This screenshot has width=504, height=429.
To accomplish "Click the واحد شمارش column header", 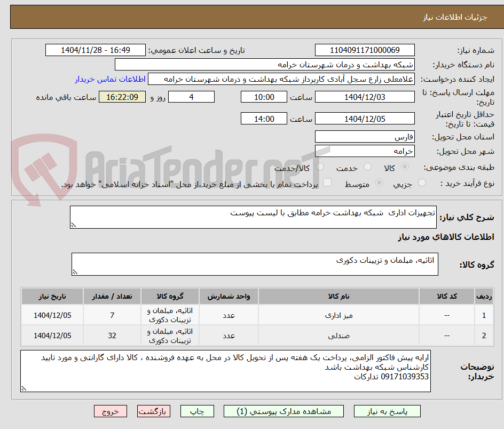I will pyautogui.click(x=229, y=296).
